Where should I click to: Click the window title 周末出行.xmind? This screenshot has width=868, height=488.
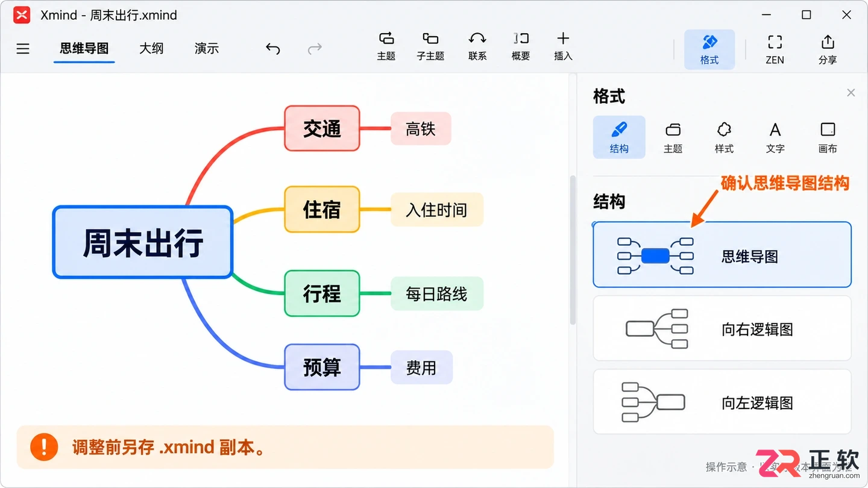(x=134, y=15)
